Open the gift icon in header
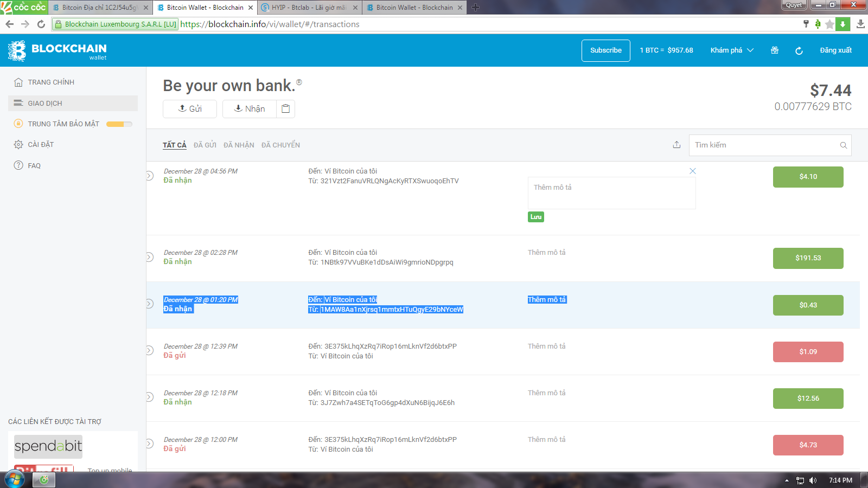Image resolution: width=868 pixels, height=488 pixels. (x=775, y=50)
